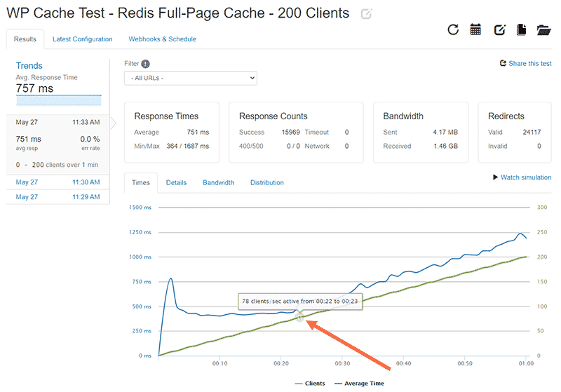Viewport: 561px width, 392px height.
Task: Click the Share this test link
Action: [x=530, y=63]
